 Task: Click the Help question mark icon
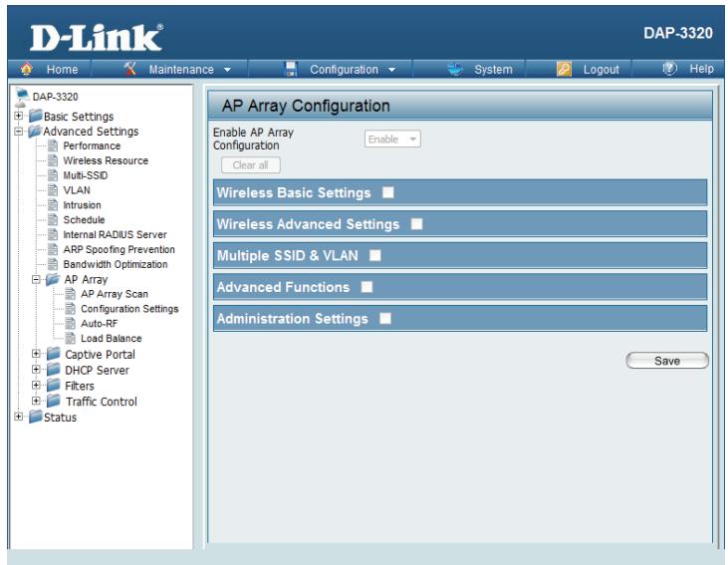click(669, 69)
